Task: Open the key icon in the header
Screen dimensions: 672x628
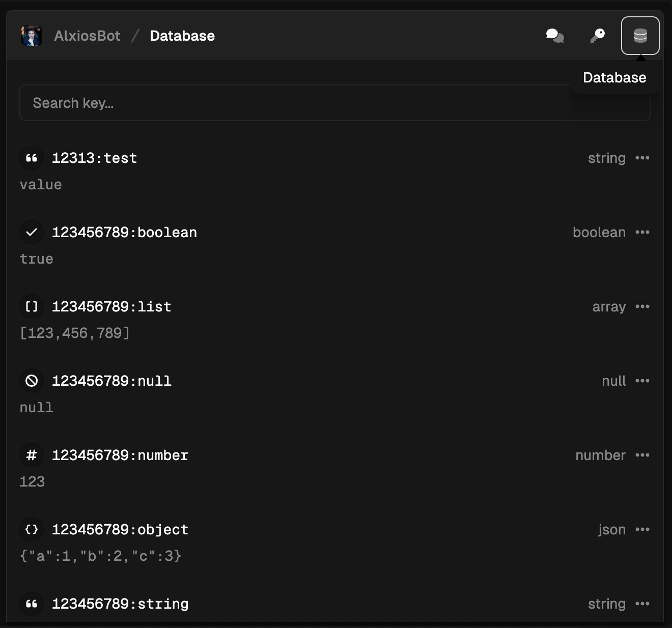Action: pyautogui.click(x=598, y=36)
